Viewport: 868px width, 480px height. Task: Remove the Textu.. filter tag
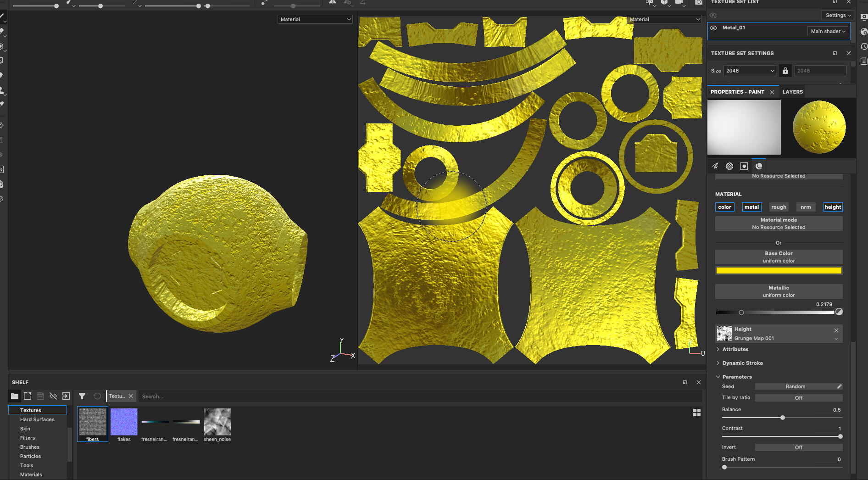pos(131,396)
